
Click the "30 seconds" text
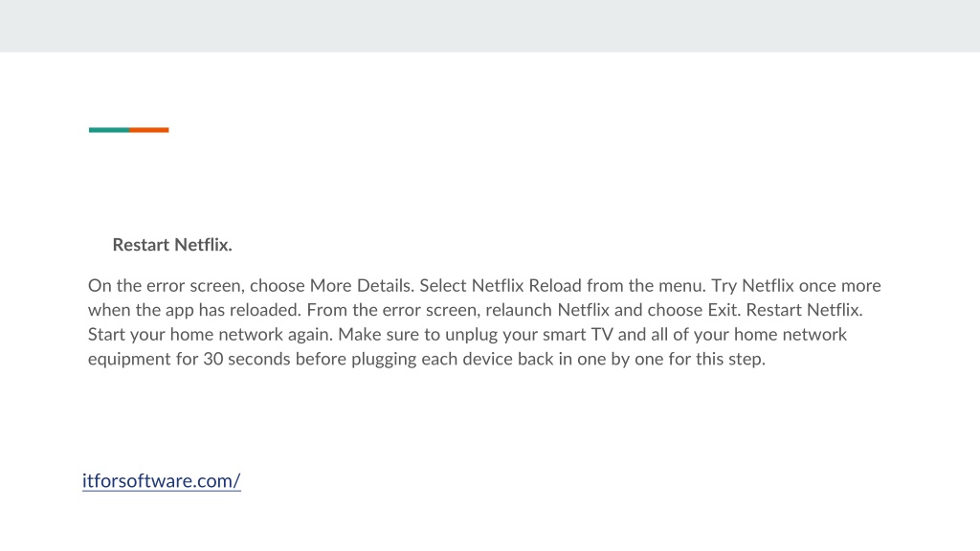(x=246, y=360)
